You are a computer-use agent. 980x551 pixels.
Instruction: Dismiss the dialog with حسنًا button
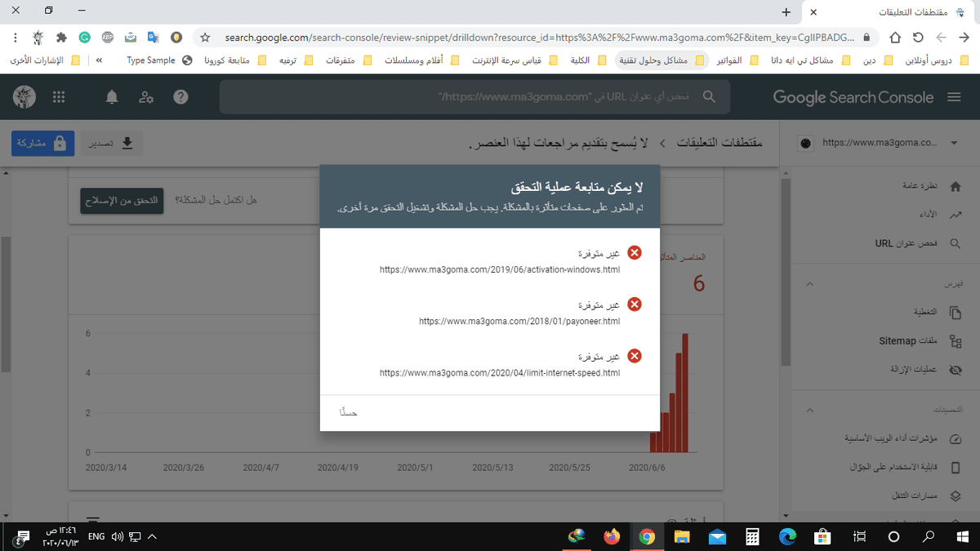coord(348,413)
